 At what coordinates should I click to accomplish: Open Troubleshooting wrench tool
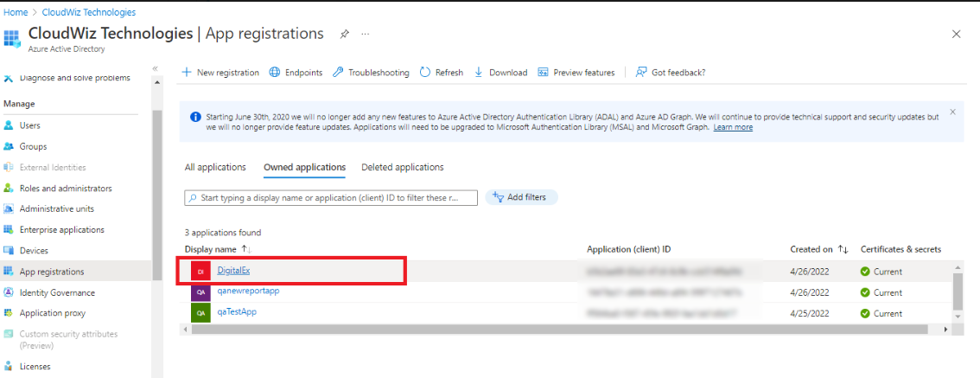click(338, 73)
